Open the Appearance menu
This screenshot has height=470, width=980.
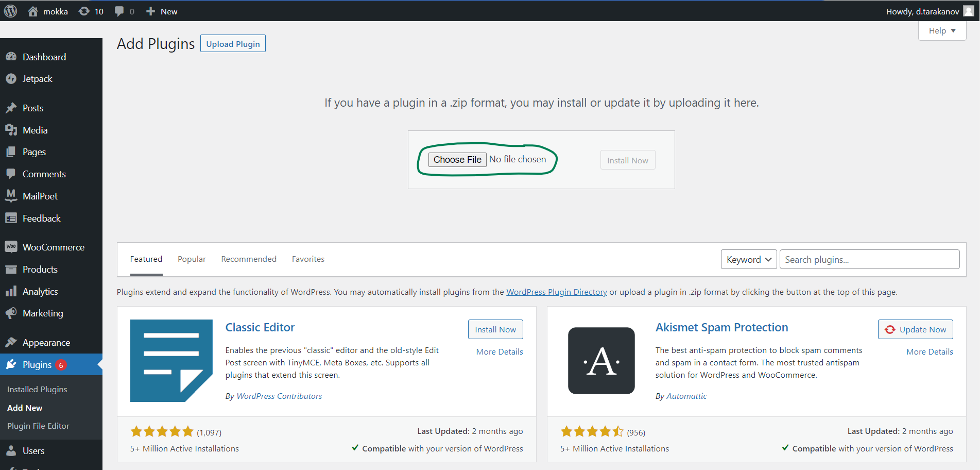click(x=46, y=343)
